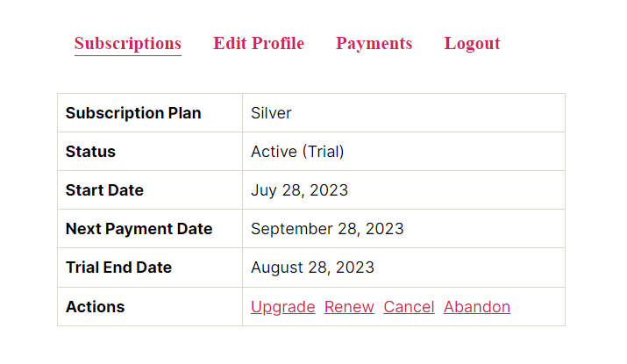The width and height of the screenshot is (627, 364).
Task: Switch to the Payments tab
Action: click(x=374, y=44)
